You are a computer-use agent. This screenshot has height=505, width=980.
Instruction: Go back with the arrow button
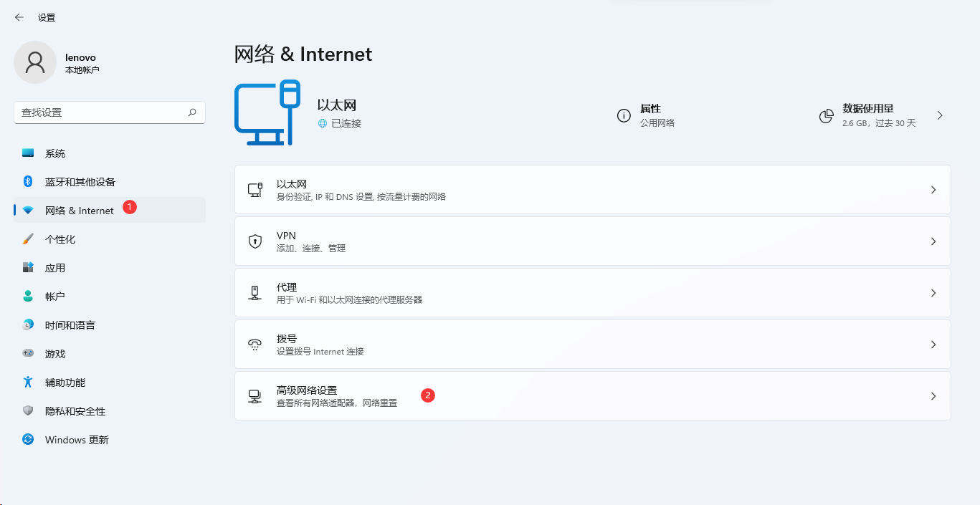point(19,17)
